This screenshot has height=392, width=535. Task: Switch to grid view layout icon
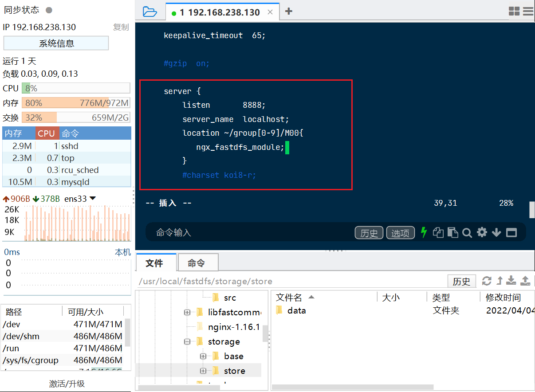[514, 12]
